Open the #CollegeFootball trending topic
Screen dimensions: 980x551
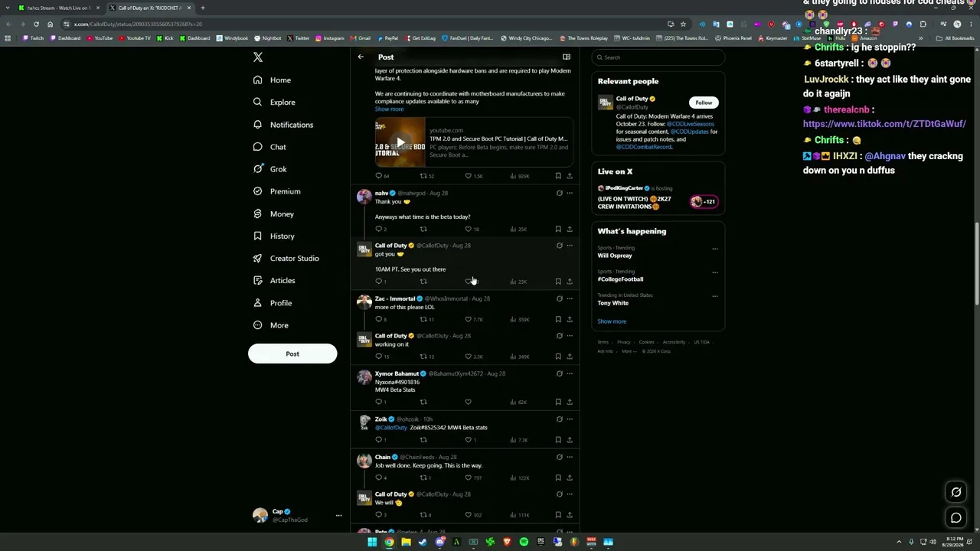pyautogui.click(x=621, y=279)
